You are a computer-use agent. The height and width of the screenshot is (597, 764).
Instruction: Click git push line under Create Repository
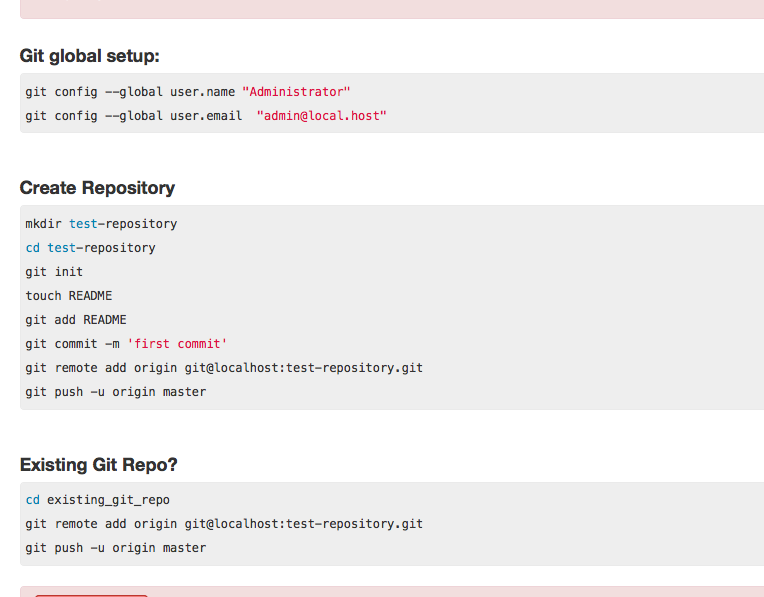pos(116,392)
